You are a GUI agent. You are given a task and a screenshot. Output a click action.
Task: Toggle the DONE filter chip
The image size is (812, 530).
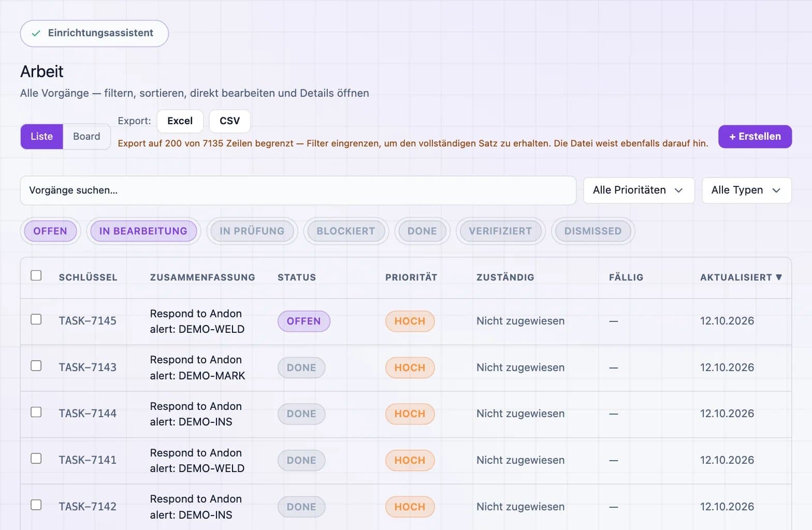click(x=422, y=231)
